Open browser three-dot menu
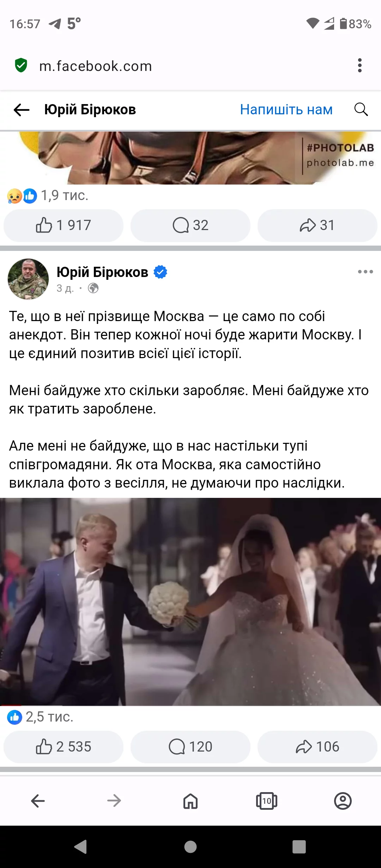The image size is (381, 868). pos(360,66)
